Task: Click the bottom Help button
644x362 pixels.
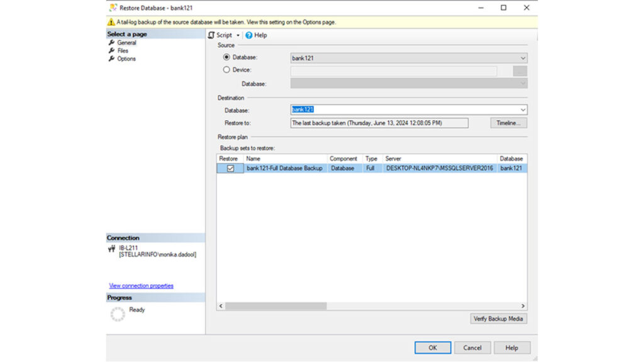Action: [x=512, y=348]
